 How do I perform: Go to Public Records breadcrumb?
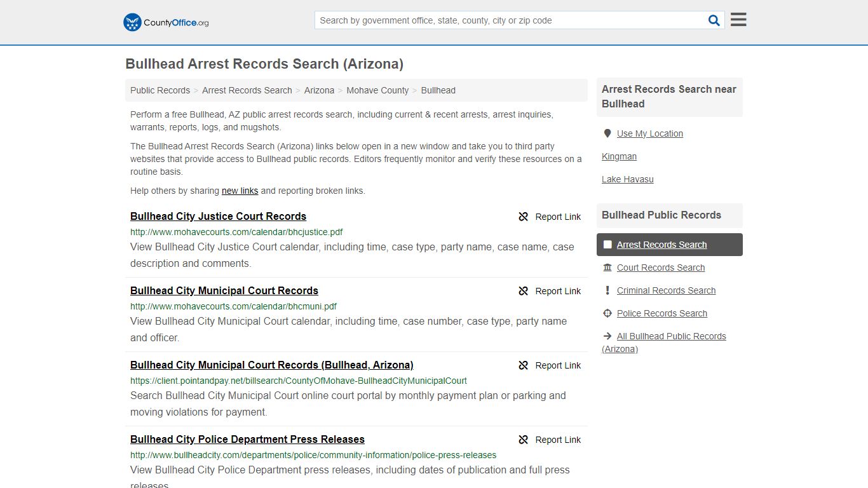click(x=160, y=90)
